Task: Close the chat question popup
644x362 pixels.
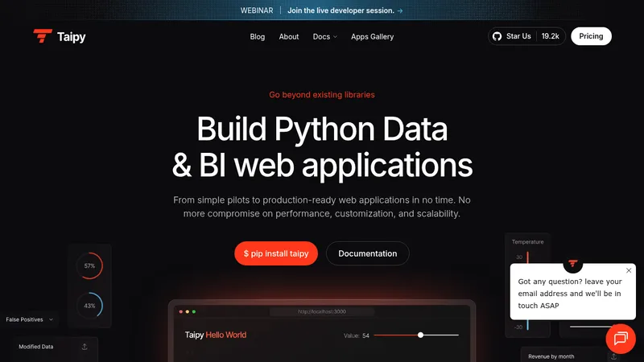Action: [629, 270]
